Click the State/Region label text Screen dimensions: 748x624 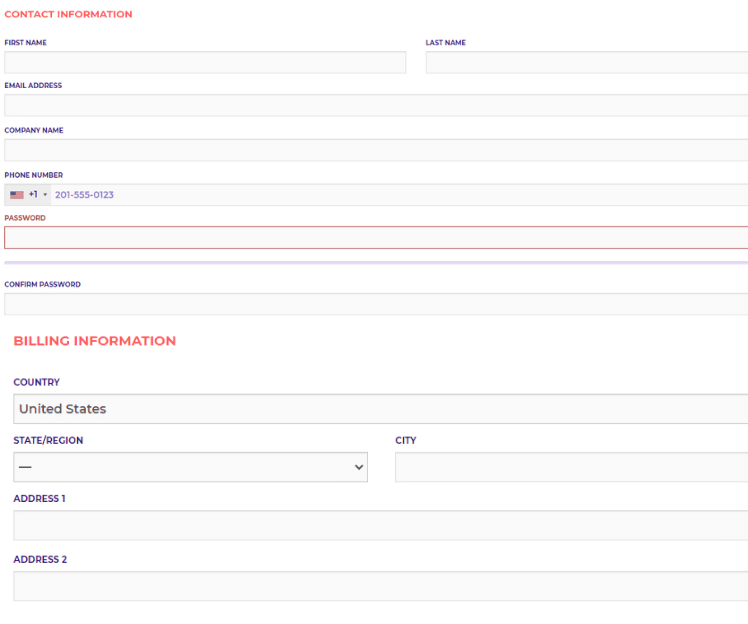tap(48, 440)
